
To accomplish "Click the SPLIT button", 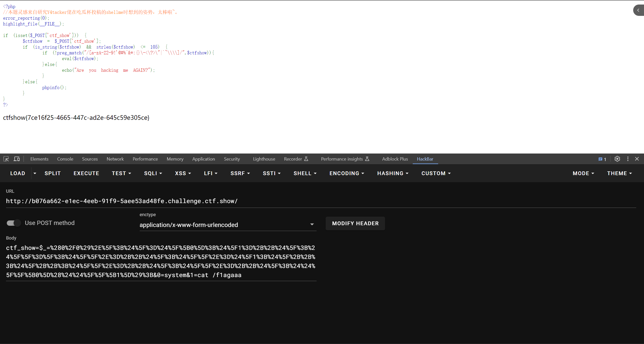I will pyautogui.click(x=53, y=173).
